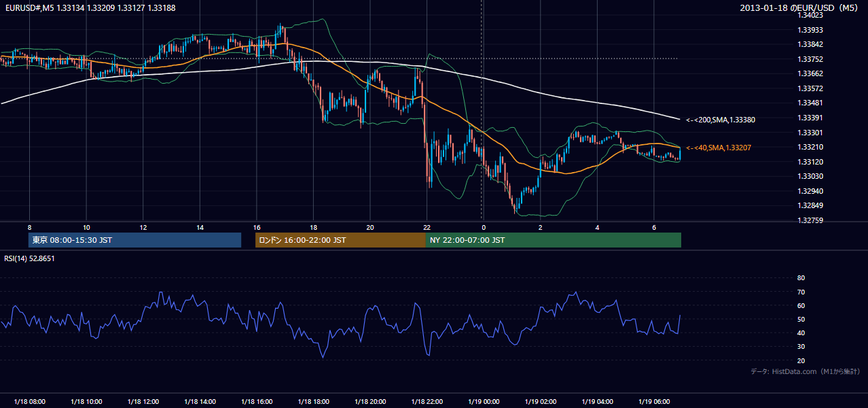Select the 東京 08:00-15:30 JST session bar
The height and width of the screenshot is (408, 868).
coord(134,240)
